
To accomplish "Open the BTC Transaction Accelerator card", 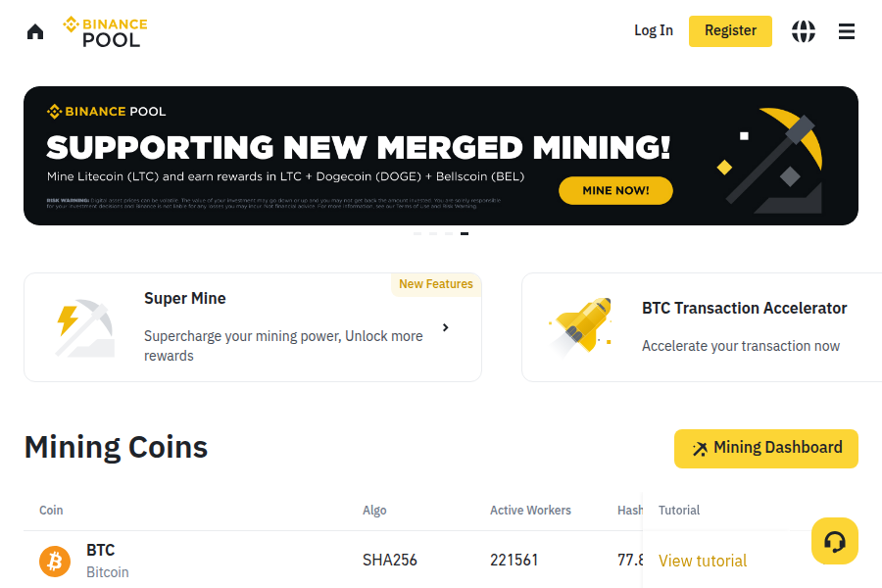I will 744,326.
